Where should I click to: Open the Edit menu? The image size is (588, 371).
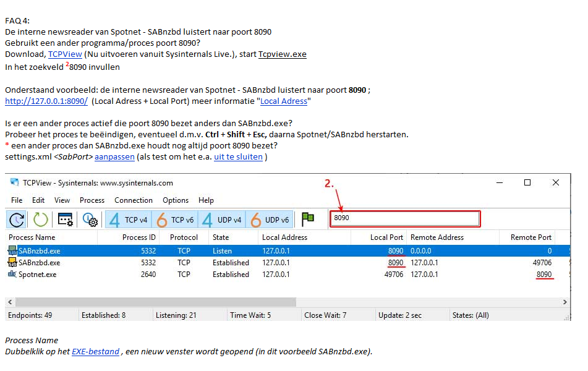[x=38, y=200]
